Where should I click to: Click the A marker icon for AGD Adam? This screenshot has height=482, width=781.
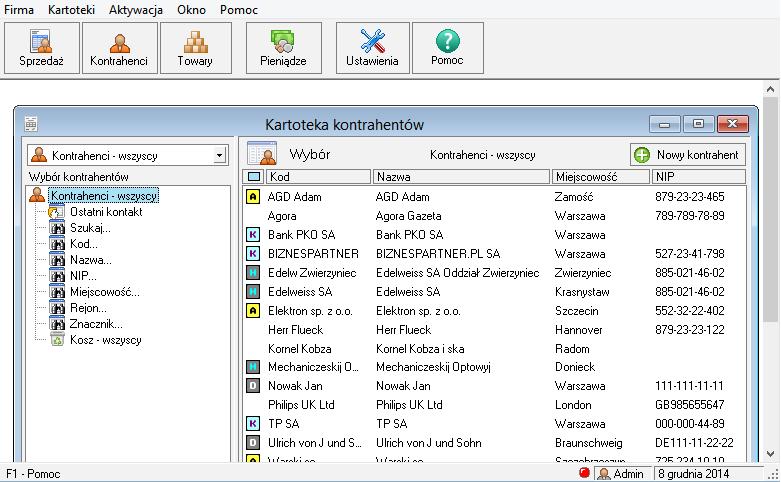pos(253,197)
